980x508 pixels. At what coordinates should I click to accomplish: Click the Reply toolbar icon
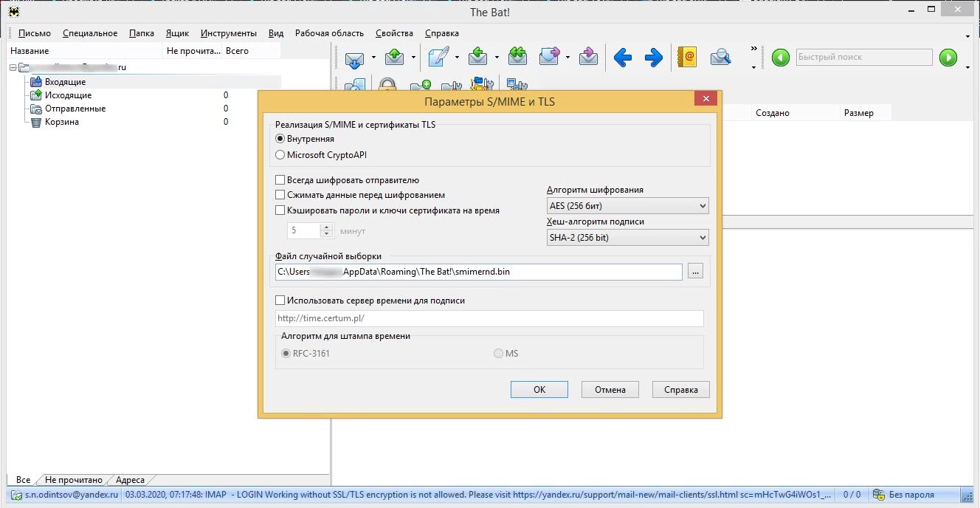[x=480, y=58]
